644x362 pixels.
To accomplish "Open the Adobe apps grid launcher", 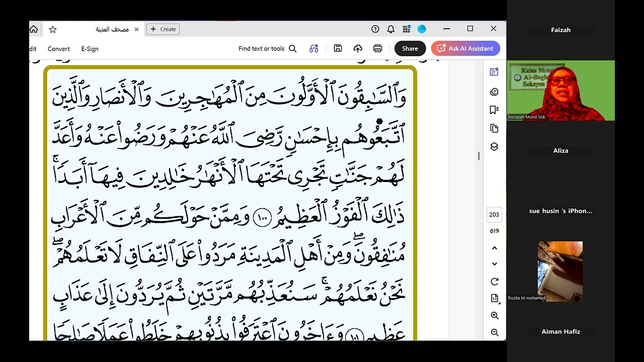I will 406,29.
